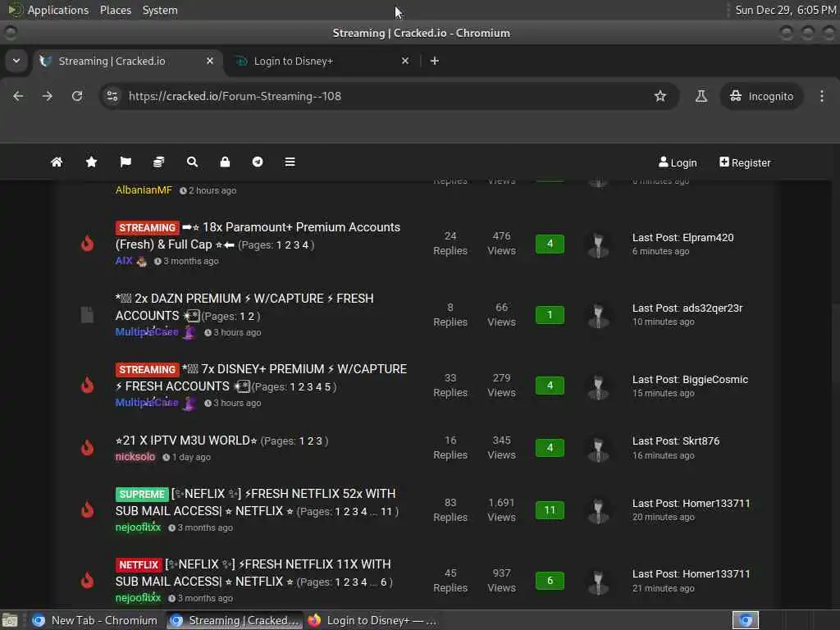
Task: Click the NETFLIX tag on Netflix 11X thread
Action: 138,564
